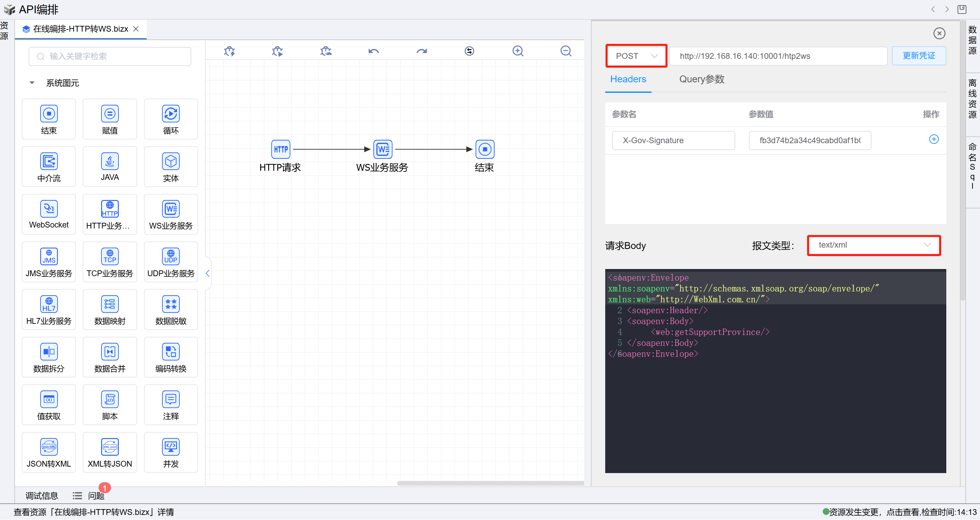Select the HTTP请求 node on canvas
The height and width of the screenshot is (520, 980).
pos(280,149)
